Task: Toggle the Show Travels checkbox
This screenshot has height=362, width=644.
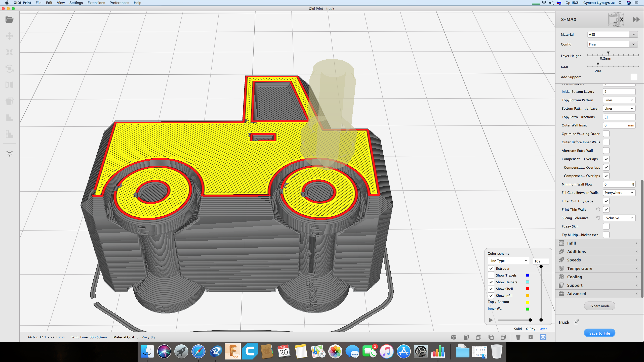Action: (491, 275)
